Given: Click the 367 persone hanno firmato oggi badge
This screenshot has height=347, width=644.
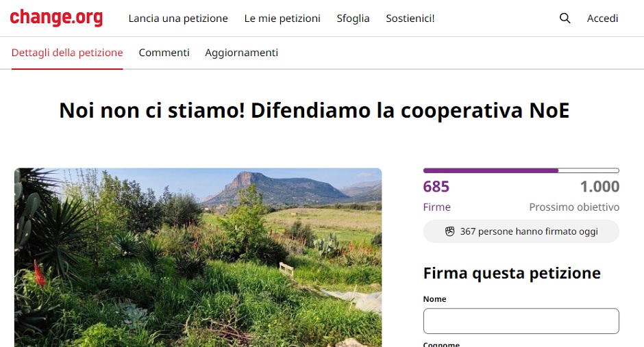Looking at the screenshot, I should (521, 231).
